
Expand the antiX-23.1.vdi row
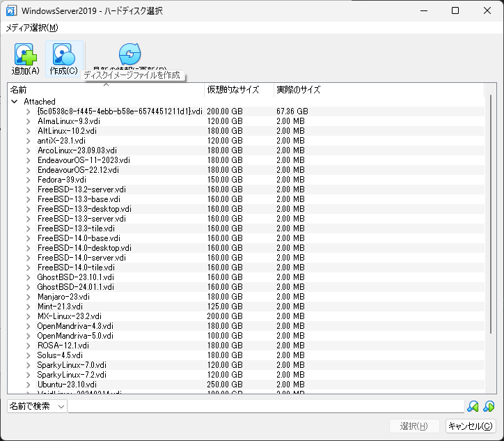click(x=29, y=141)
